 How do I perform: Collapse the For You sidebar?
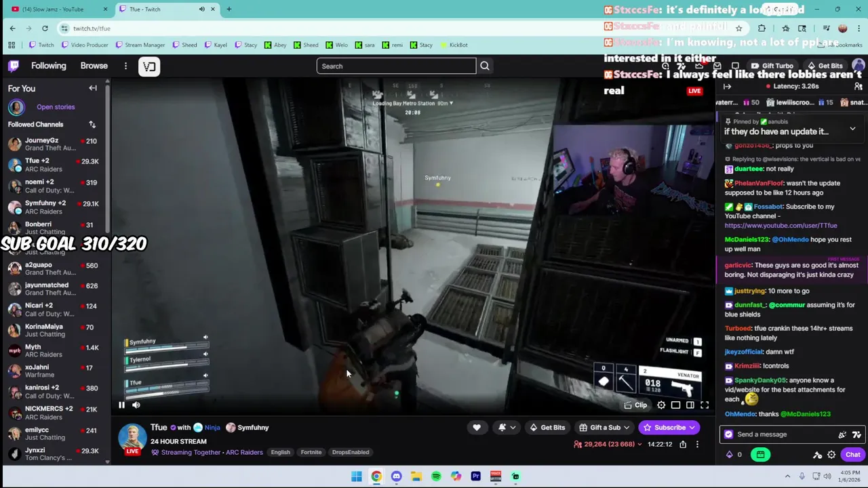coord(93,88)
